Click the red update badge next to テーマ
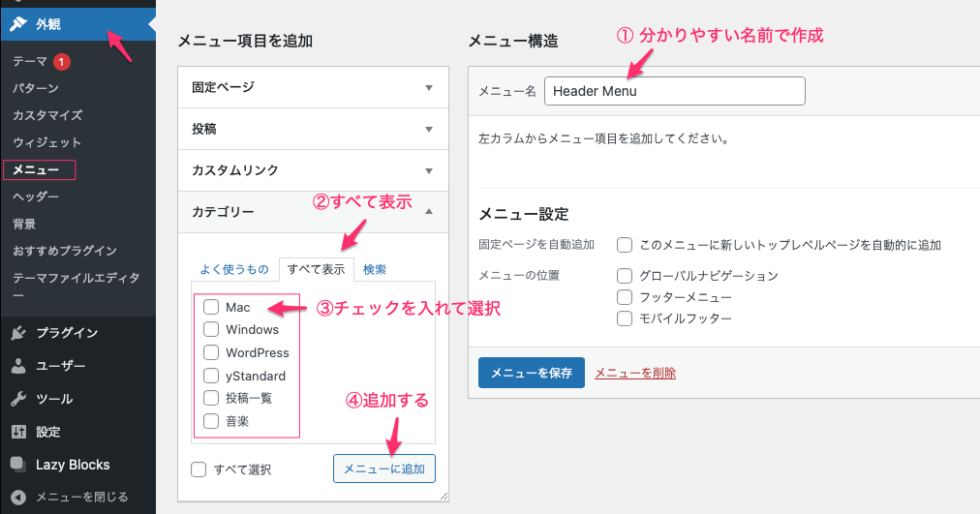980x514 pixels. [x=62, y=62]
